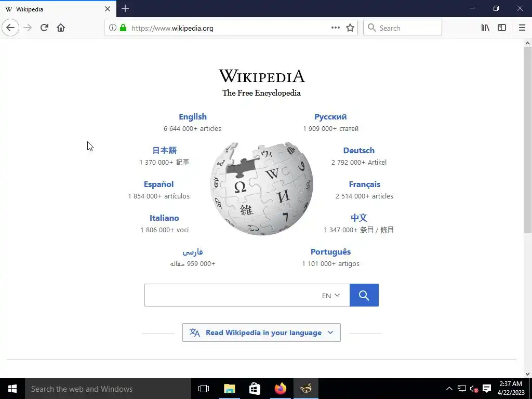Bookmark this page with the star icon

350,28
